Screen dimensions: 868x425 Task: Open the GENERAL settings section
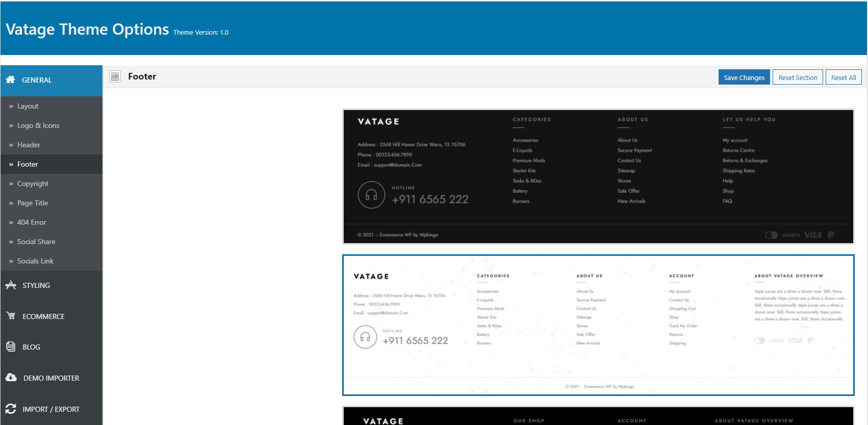[52, 80]
